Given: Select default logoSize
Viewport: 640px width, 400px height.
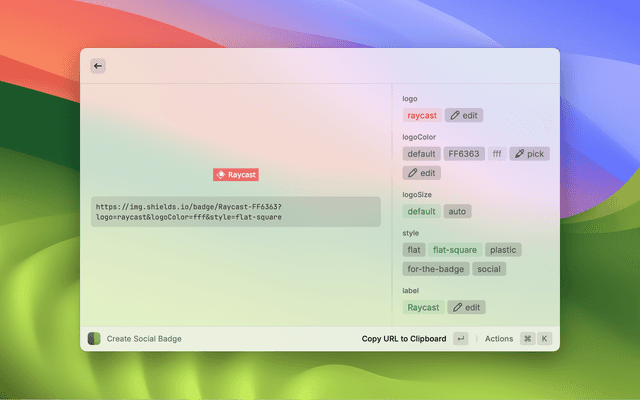Looking at the screenshot, I should point(421,211).
